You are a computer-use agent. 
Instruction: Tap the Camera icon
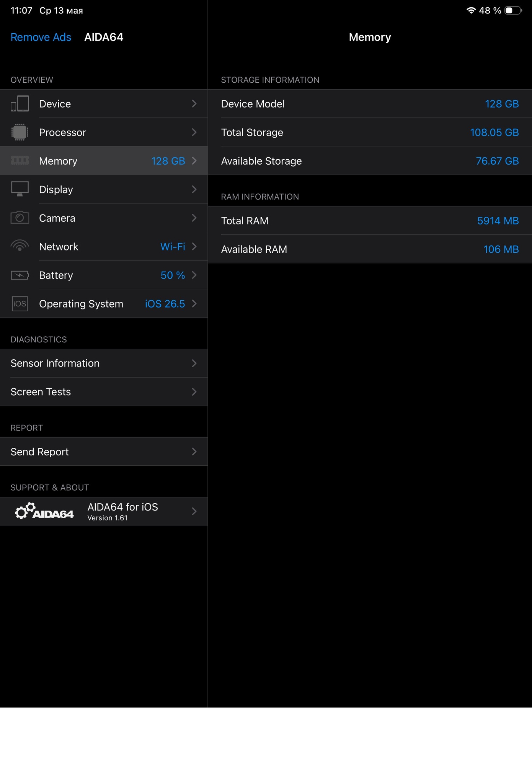[x=20, y=218]
